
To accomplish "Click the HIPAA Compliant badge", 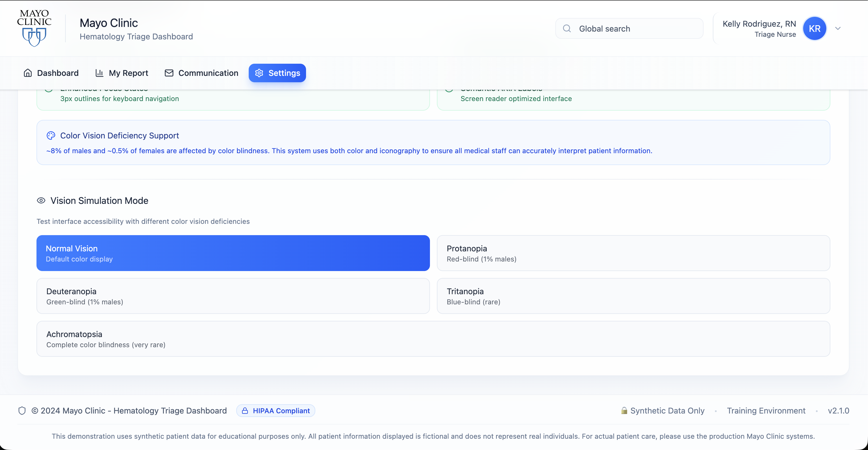I will point(276,411).
